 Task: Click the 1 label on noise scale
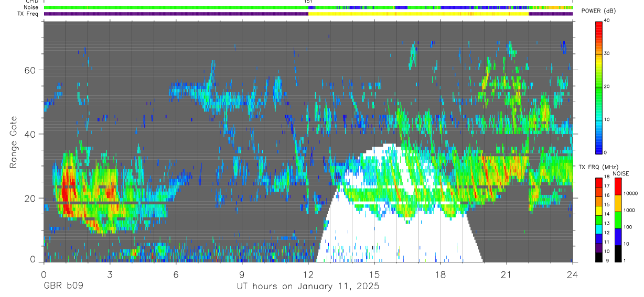click(625, 261)
